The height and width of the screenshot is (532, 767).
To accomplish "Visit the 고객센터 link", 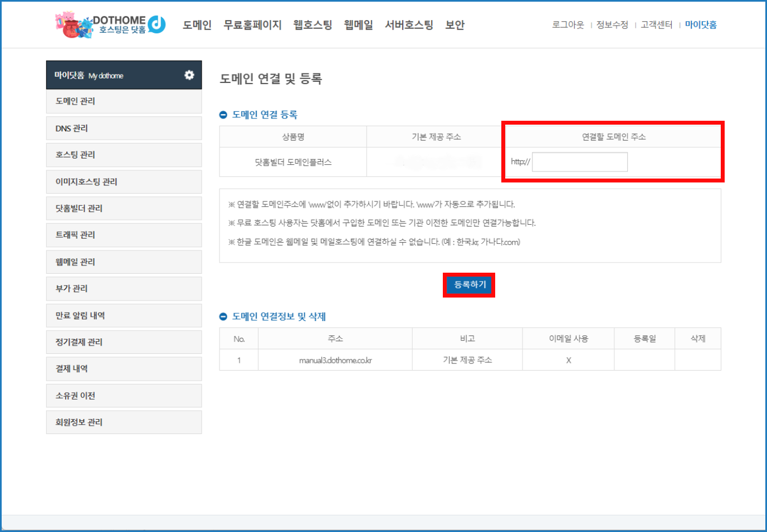I will click(x=656, y=25).
